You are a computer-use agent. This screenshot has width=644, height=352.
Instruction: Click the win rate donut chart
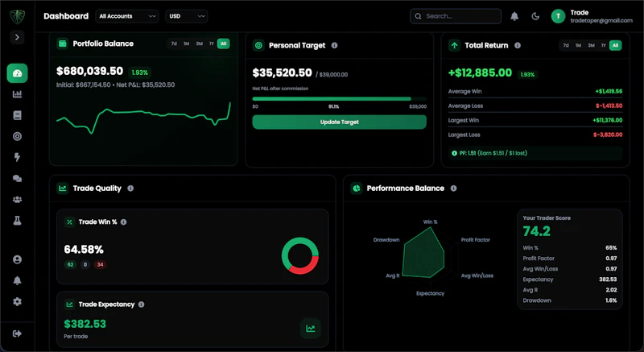[300, 255]
